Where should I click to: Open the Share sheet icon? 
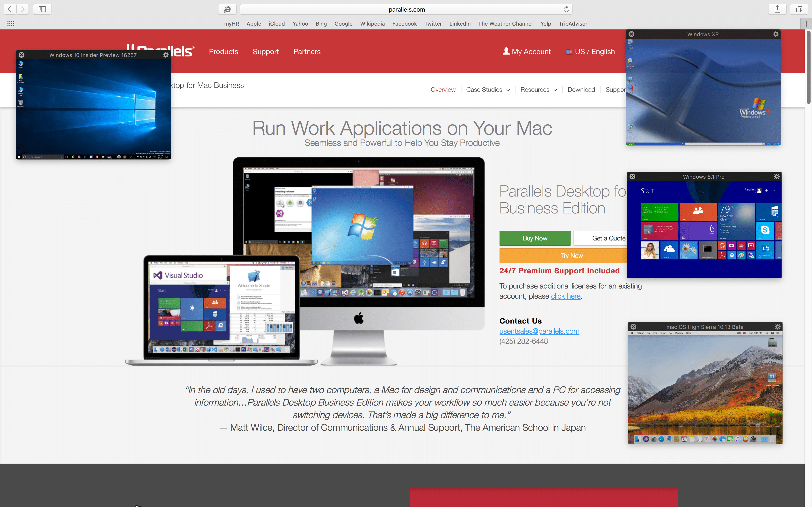point(777,9)
